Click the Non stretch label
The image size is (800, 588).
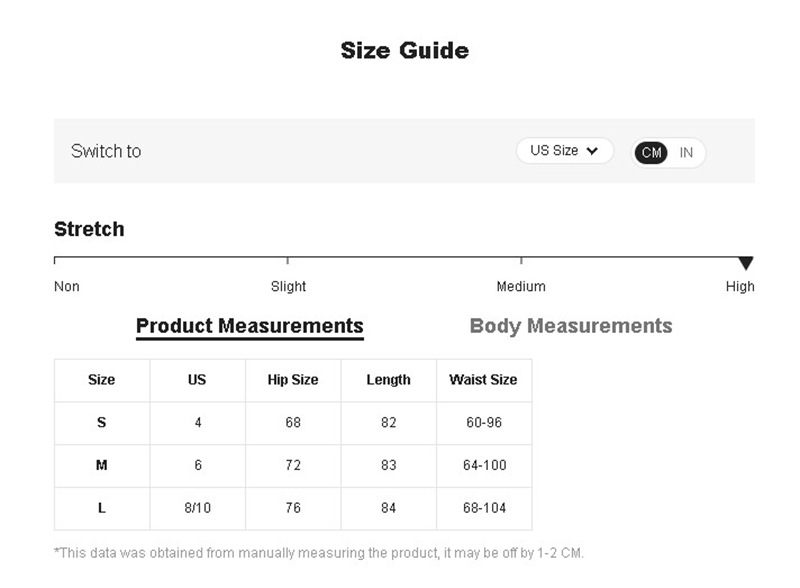(67, 287)
